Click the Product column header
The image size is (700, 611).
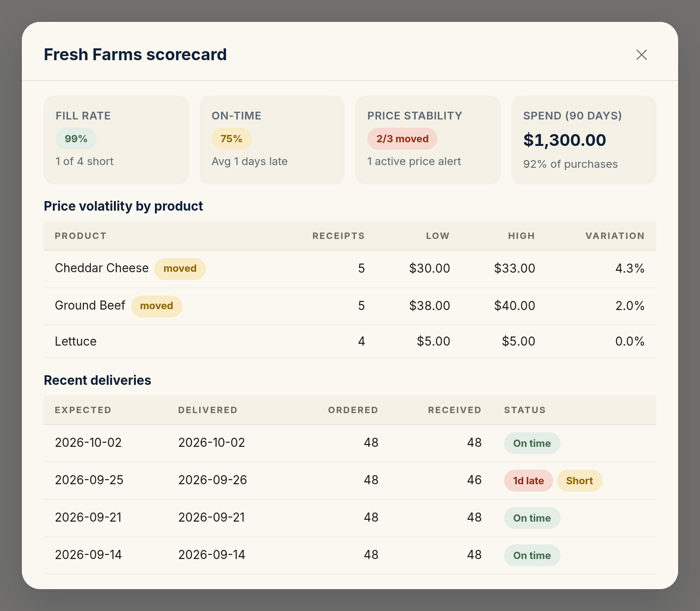pos(81,236)
